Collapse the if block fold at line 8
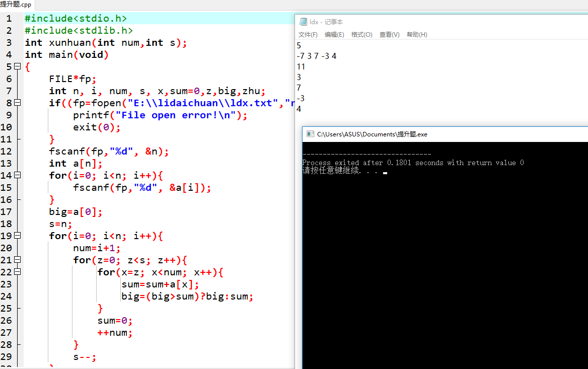588x369 pixels. [x=17, y=102]
